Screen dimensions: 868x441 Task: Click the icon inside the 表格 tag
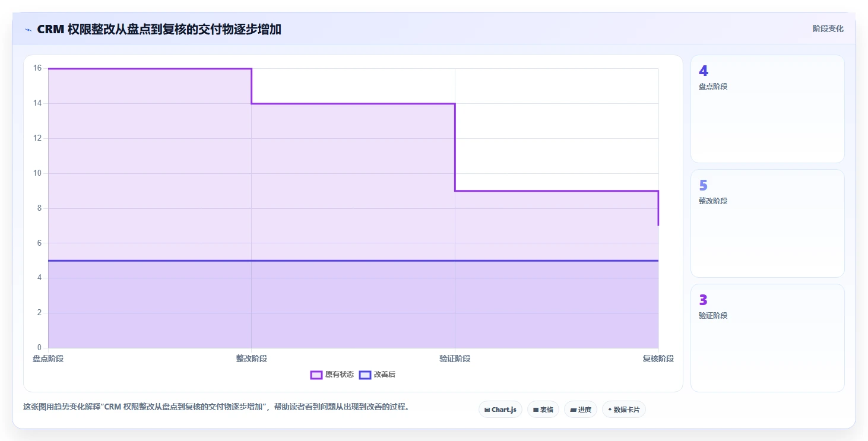(x=536, y=410)
